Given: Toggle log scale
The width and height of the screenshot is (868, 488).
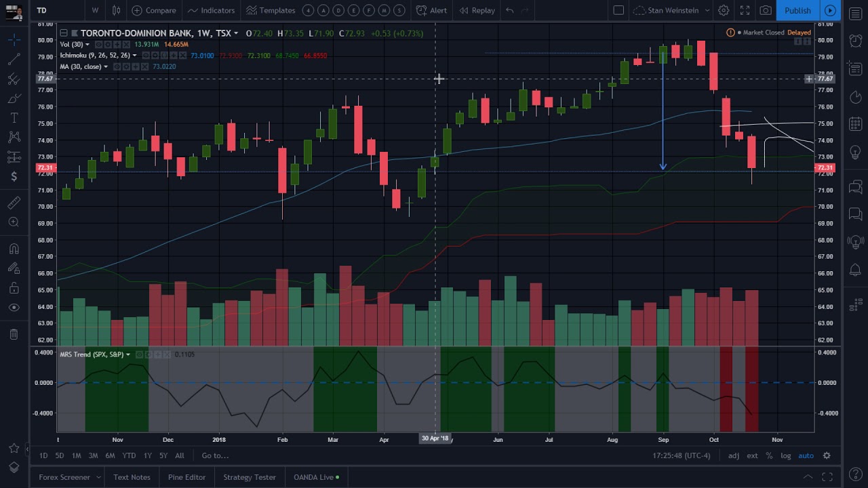Looking at the screenshot, I should [x=785, y=455].
